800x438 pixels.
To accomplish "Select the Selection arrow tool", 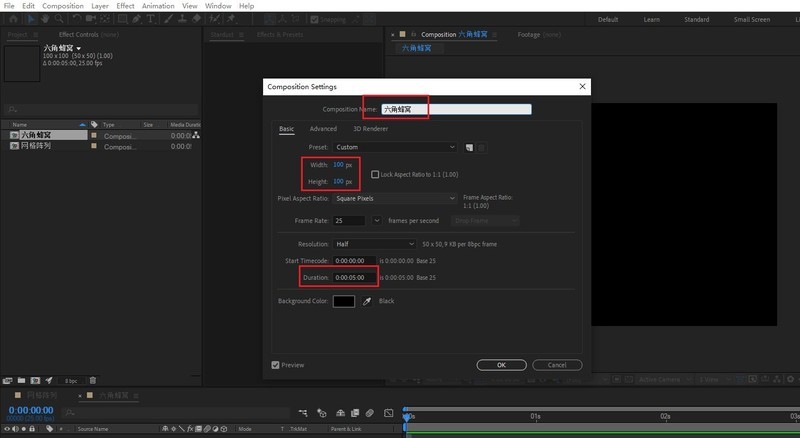I will (28, 19).
